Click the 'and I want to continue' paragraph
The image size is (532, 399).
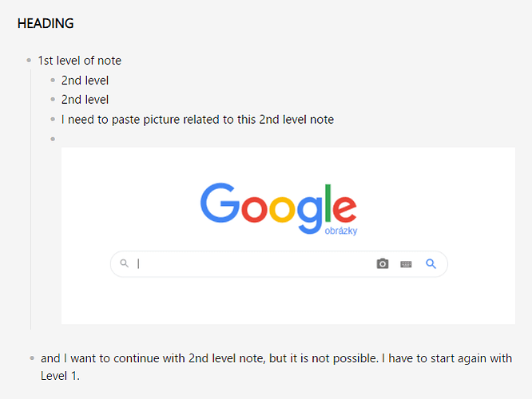point(276,367)
